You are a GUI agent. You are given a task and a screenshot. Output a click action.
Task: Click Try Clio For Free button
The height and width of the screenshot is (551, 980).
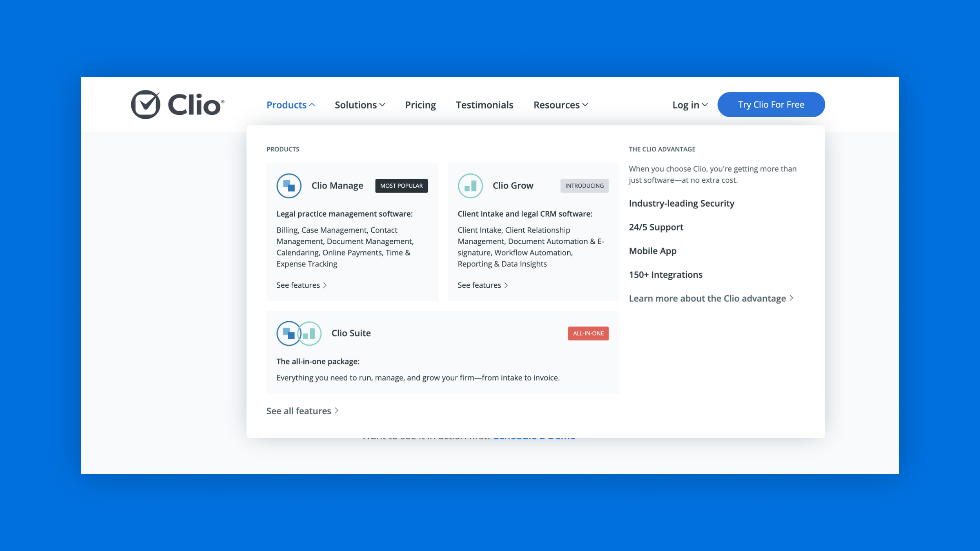pos(771,105)
